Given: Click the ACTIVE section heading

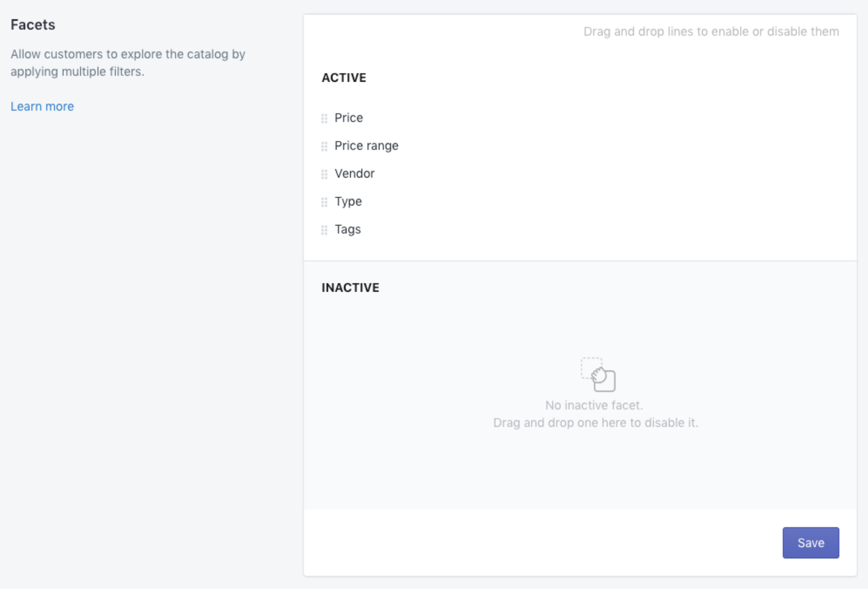Looking at the screenshot, I should pos(344,78).
